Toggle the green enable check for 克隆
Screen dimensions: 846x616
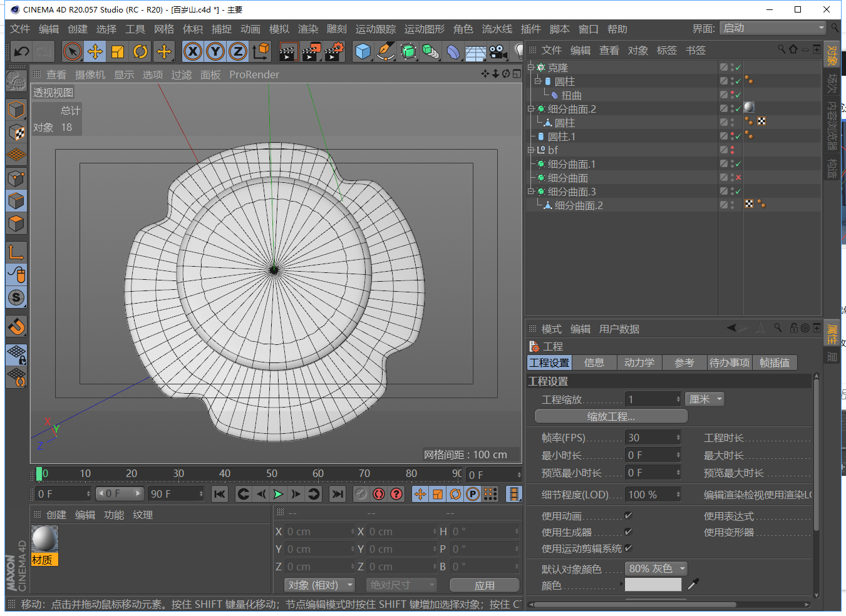tap(738, 68)
